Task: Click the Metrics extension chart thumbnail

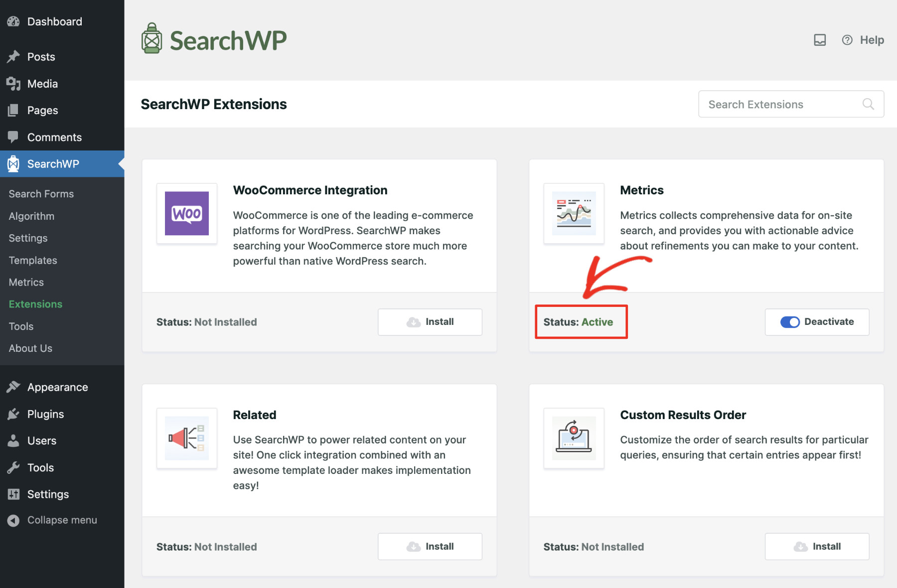Action: pyautogui.click(x=574, y=213)
